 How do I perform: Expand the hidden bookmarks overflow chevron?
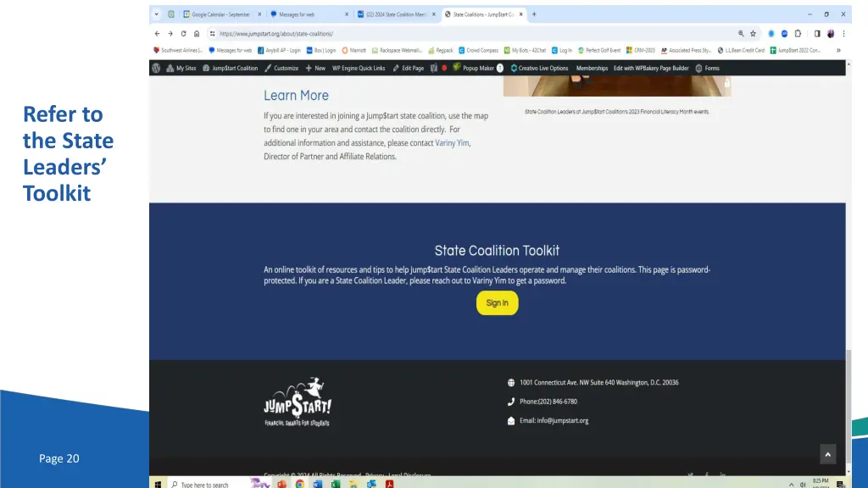point(838,50)
